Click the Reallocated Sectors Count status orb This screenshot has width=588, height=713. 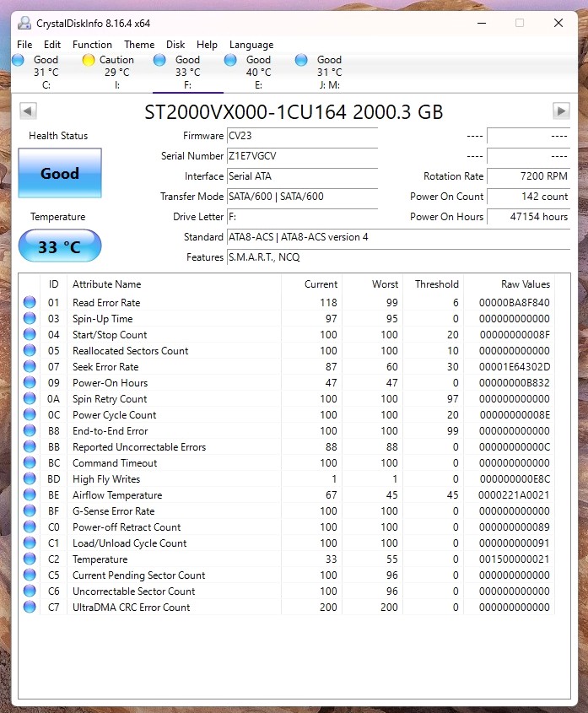30,351
